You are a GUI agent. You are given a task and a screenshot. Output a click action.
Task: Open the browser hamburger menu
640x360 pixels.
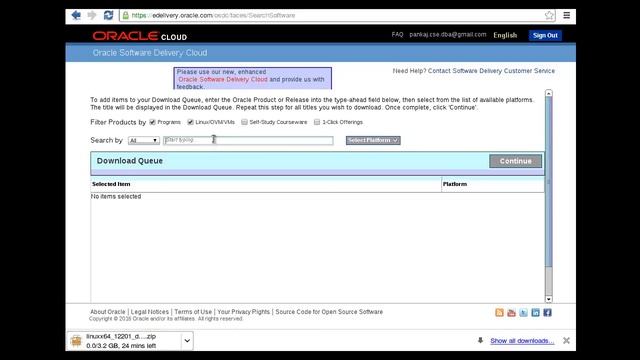567,15
